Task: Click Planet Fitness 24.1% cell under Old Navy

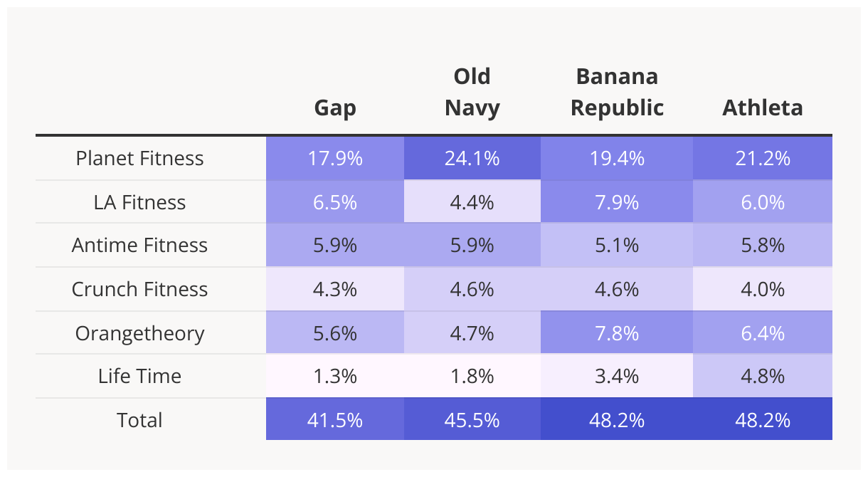Action: [472, 158]
